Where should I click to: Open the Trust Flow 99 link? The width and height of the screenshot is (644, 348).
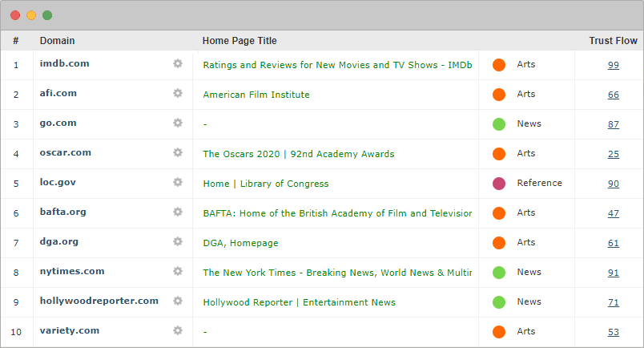pos(614,65)
